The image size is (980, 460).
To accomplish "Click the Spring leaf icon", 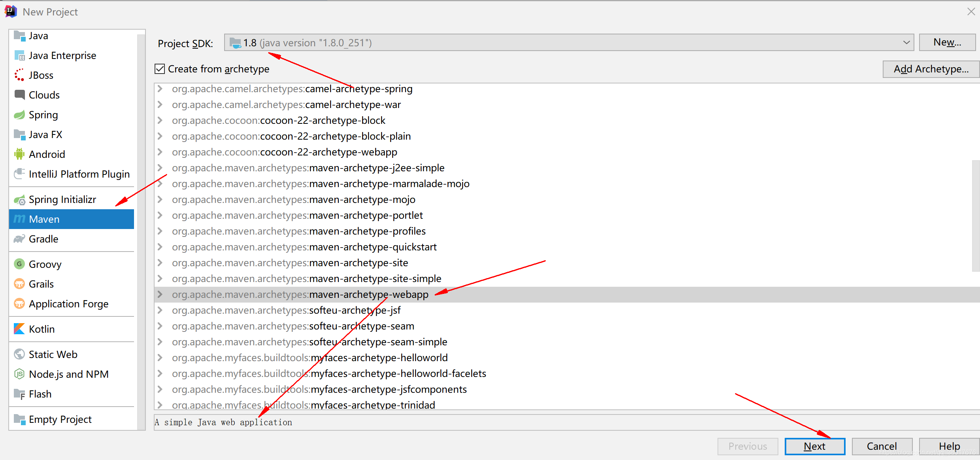I will pos(19,115).
